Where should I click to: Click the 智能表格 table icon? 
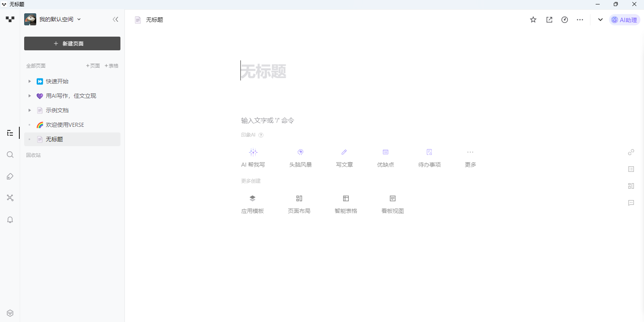click(x=346, y=198)
